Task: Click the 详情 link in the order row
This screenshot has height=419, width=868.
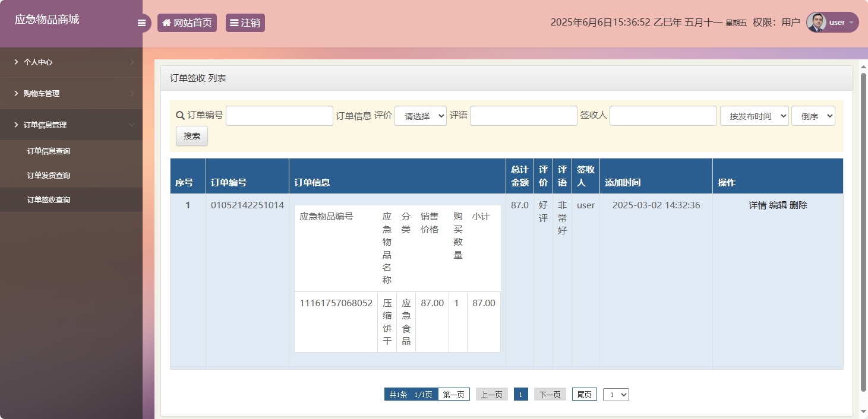Action: pyautogui.click(x=757, y=205)
